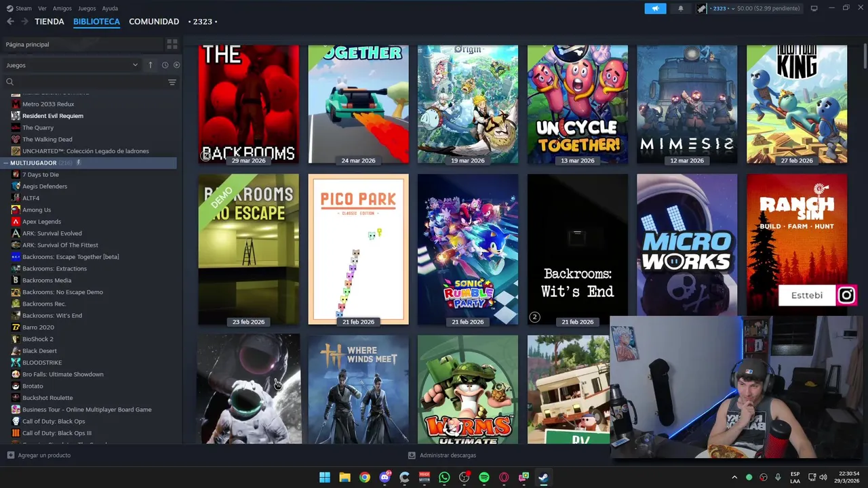Go back with the left arrow
The width and height of the screenshot is (868, 488).
[x=10, y=22]
